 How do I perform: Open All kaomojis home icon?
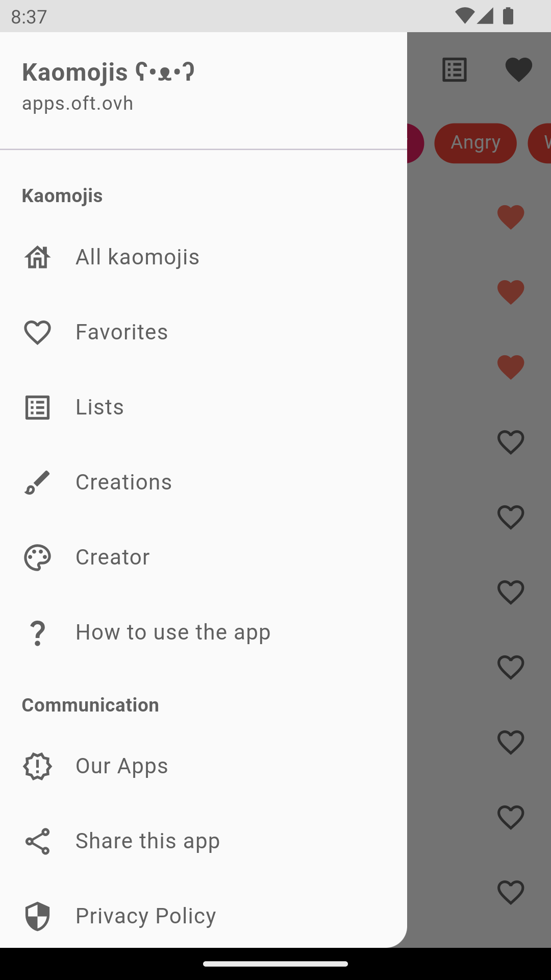point(37,257)
